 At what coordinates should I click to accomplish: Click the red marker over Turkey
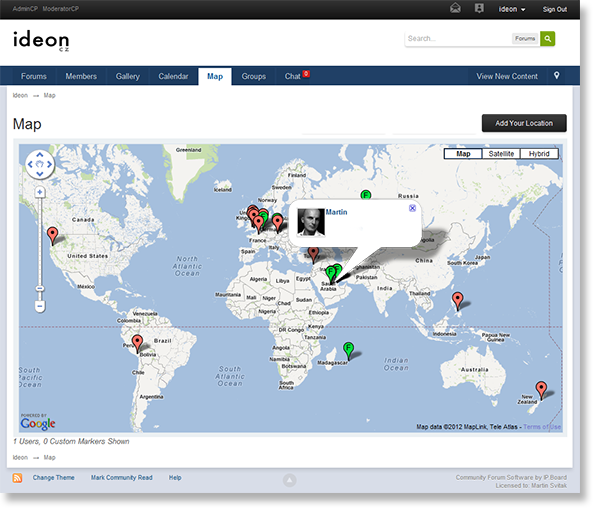coord(313,254)
